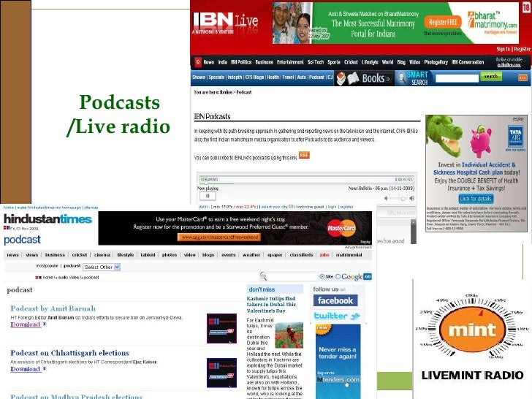
Task: Open the Amit Baruah podcast thumbnail
Action: tap(221, 328)
